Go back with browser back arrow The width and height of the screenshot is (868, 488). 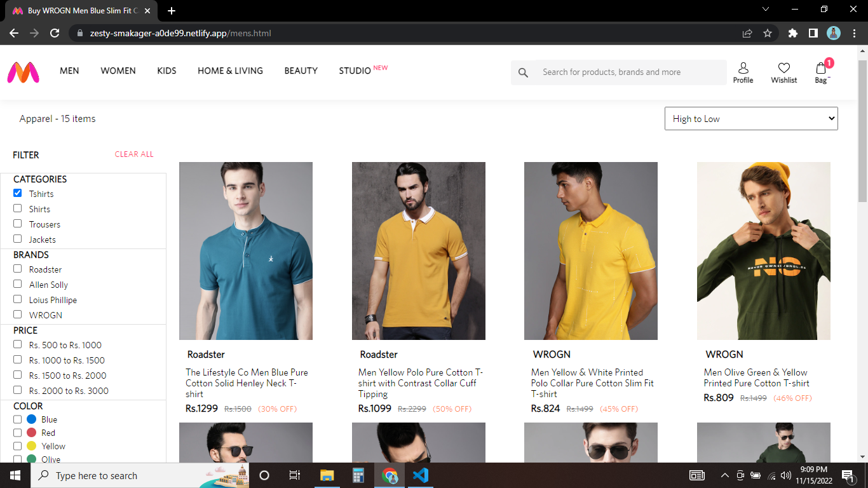point(14,33)
